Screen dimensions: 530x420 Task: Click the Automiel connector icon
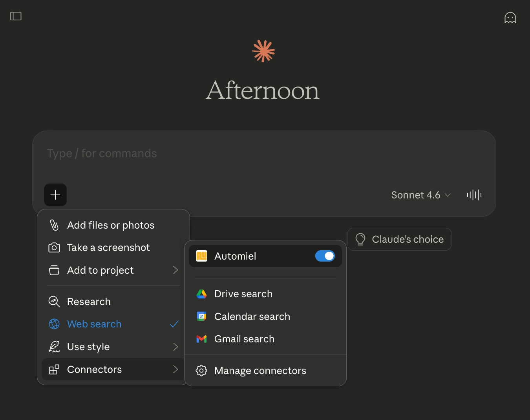[201, 256]
